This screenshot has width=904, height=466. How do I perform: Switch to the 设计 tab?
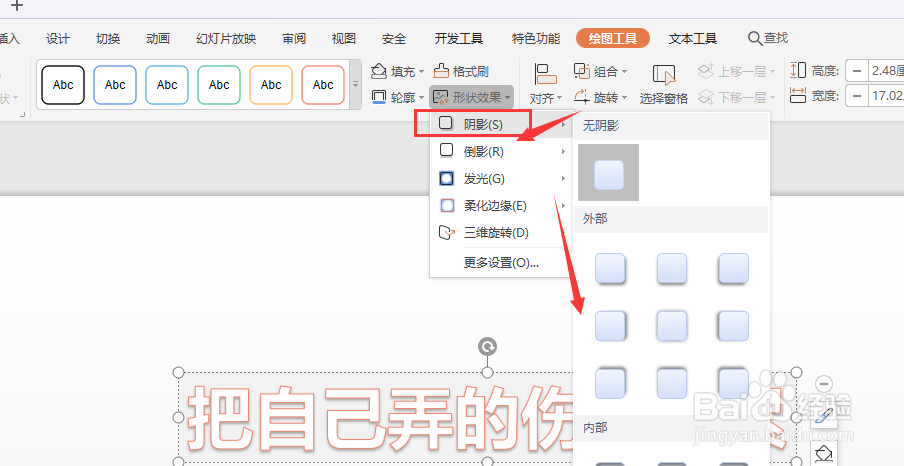pyautogui.click(x=58, y=39)
